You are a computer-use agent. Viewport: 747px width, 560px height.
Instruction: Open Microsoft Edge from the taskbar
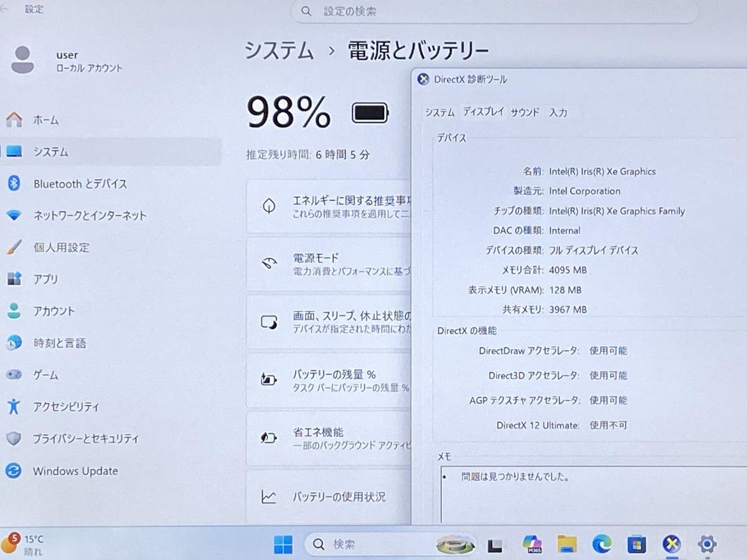pos(601,544)
